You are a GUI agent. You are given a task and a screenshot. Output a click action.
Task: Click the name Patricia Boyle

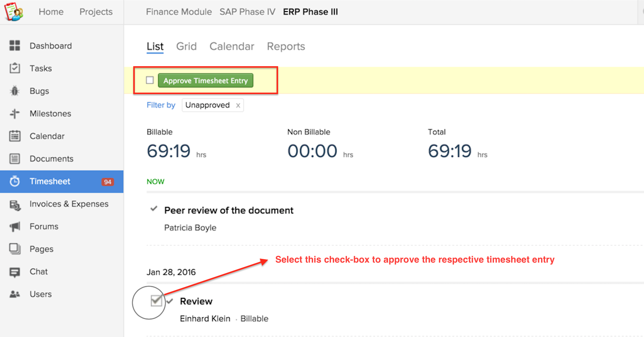tap(190, 228)
